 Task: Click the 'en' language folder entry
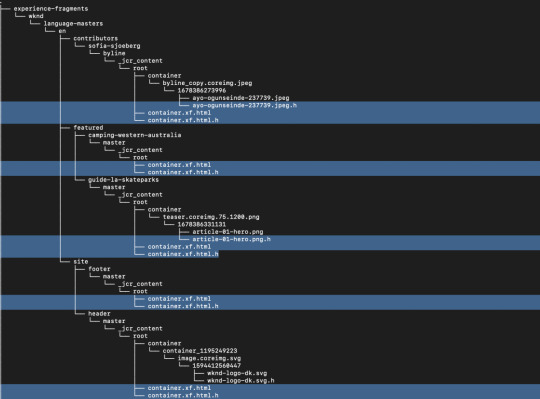62,31
